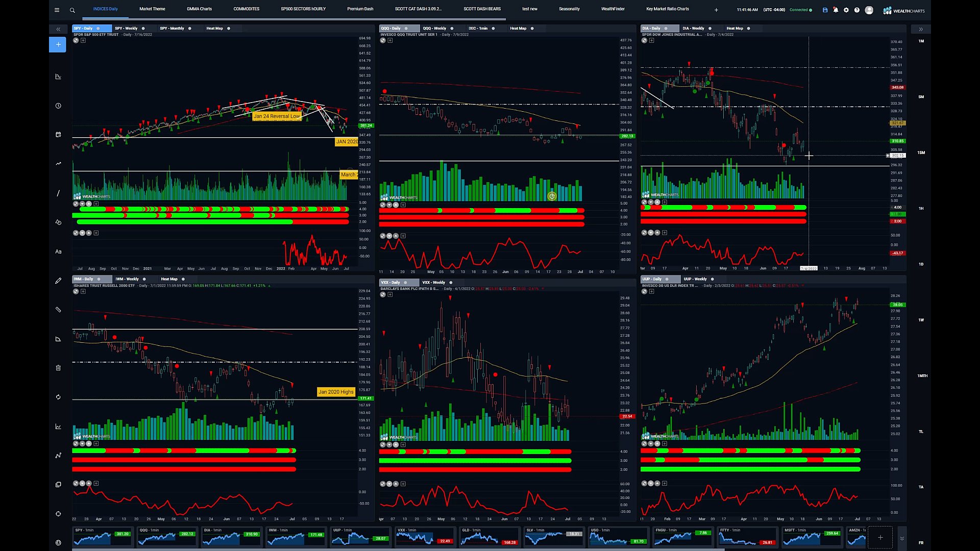The height and width of the screenshot is (551, 980).
Task: Open the COMMODITES dashboard tab
Action: (247, 9)
